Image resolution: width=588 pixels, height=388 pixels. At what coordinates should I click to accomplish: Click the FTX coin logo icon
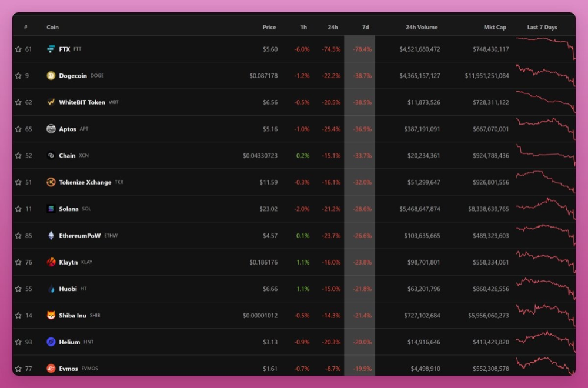[51, 49]
